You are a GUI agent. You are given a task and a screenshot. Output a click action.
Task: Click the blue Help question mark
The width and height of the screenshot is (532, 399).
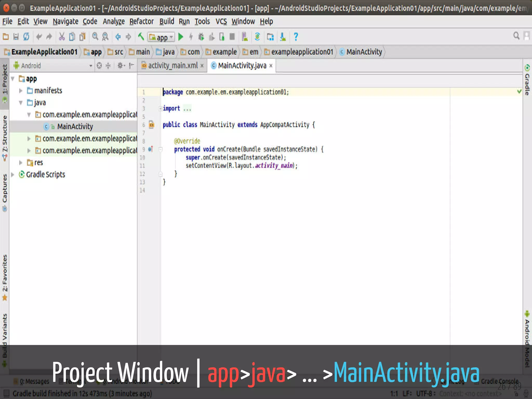coord(296,37)
